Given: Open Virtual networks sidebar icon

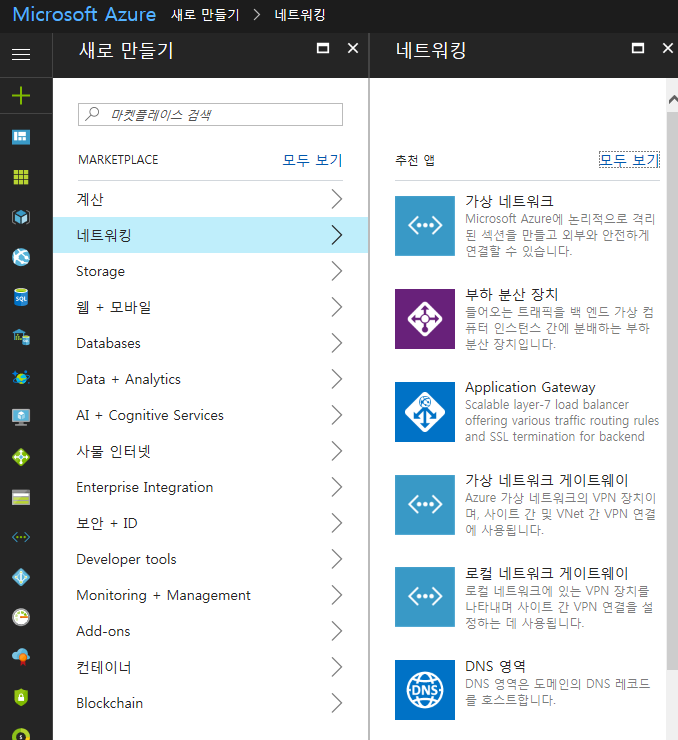Looking at the screenshot, I should click(x=21, y=537).
